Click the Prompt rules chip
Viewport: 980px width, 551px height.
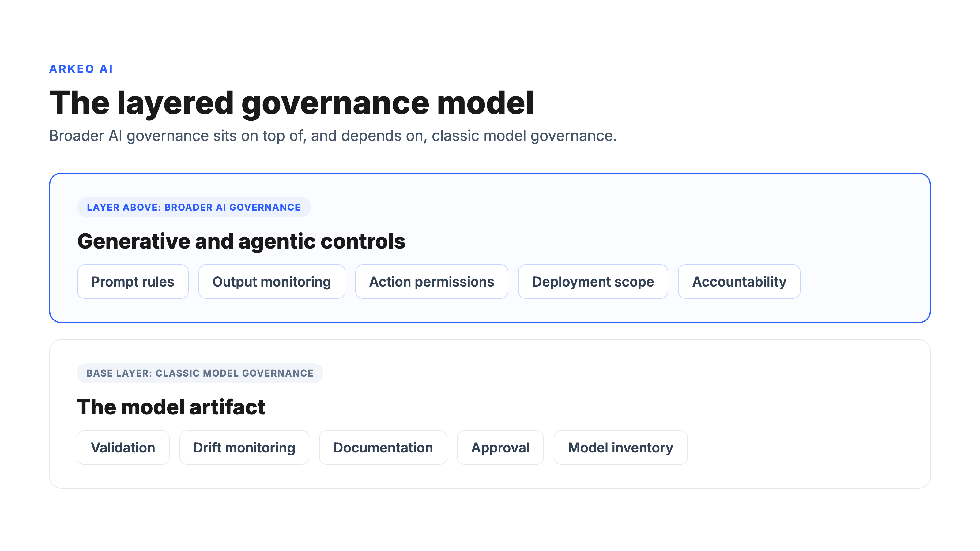133,282
